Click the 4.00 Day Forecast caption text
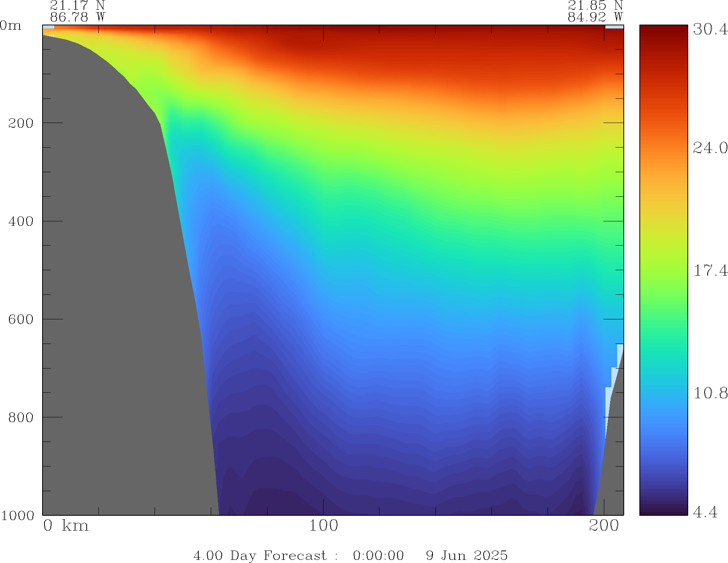728x563 pixels. [x=260, y=555]
